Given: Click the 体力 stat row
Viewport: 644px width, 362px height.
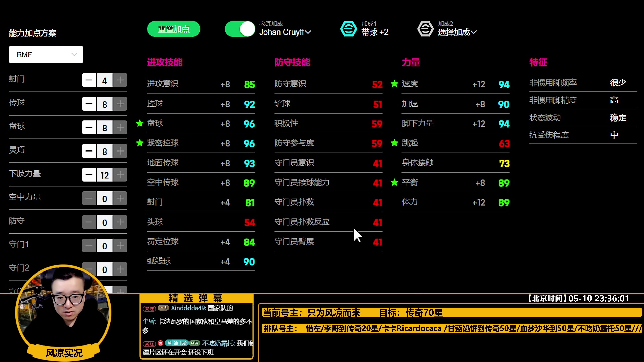Looking at the screenshot, I should pos(455,202).
